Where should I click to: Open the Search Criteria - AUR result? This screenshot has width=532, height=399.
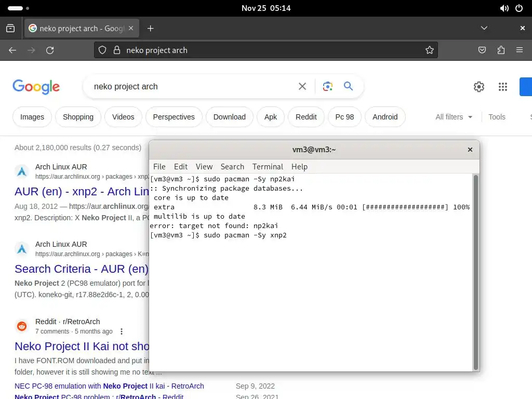[x=82, y=269]
